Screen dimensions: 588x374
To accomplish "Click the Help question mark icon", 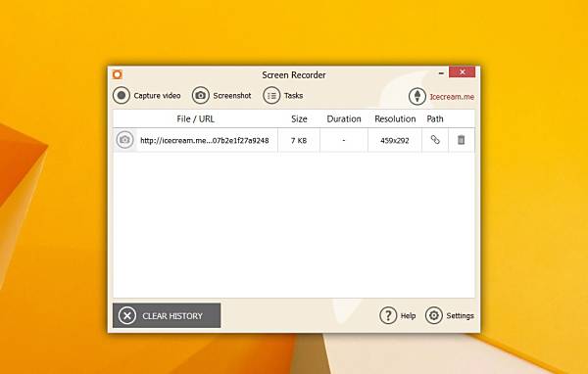I will pos(388,315).
